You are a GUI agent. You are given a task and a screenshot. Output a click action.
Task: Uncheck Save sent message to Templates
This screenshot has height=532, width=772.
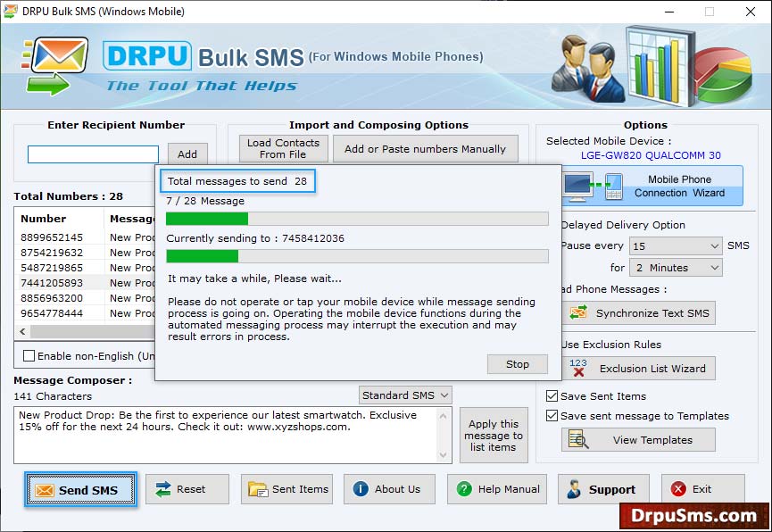pyautogui.click(x=552, y=416)
